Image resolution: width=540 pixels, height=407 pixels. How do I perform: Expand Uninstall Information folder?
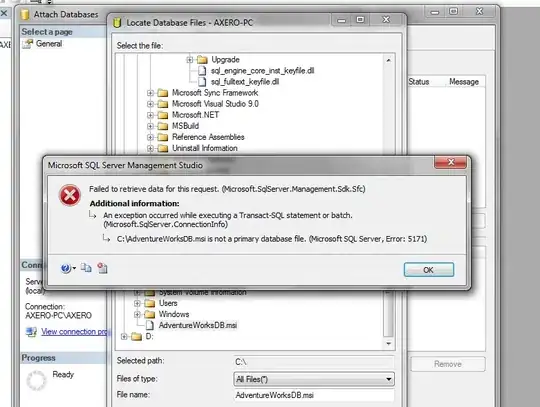click(150, 148)
